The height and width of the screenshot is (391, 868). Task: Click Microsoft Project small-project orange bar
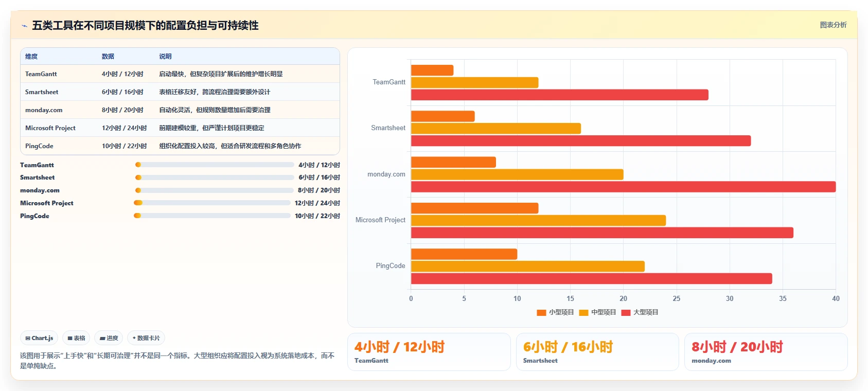[475, 208]
